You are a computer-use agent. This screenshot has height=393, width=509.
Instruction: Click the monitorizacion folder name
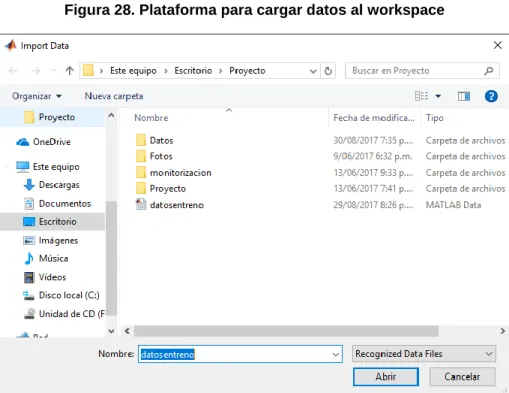[180, 173]
